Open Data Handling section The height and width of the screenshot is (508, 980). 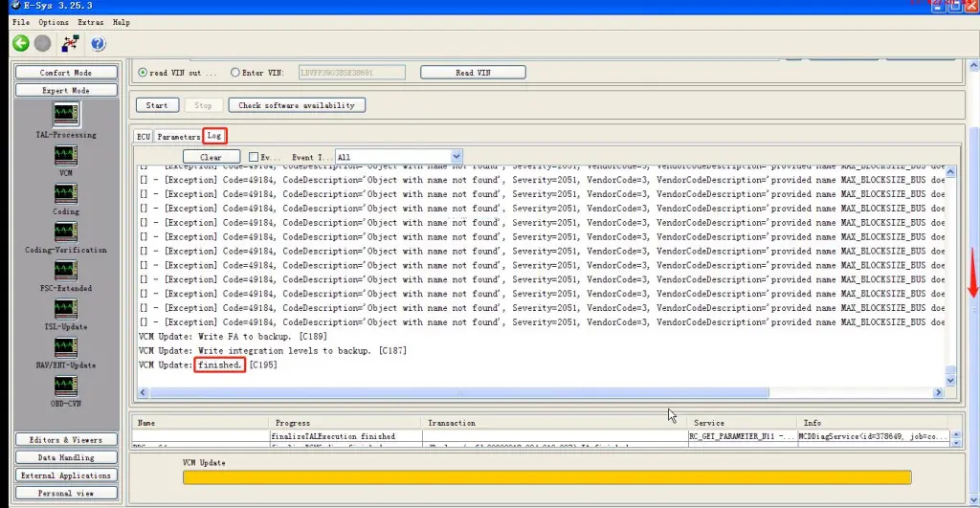(x=66, y=457)
